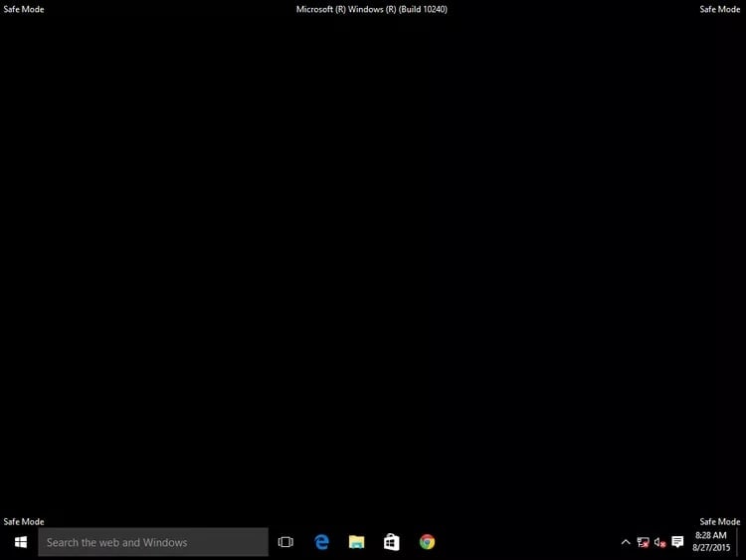
Task: Launch Google Chrome from the taskbar
Action: coord(427,542)
